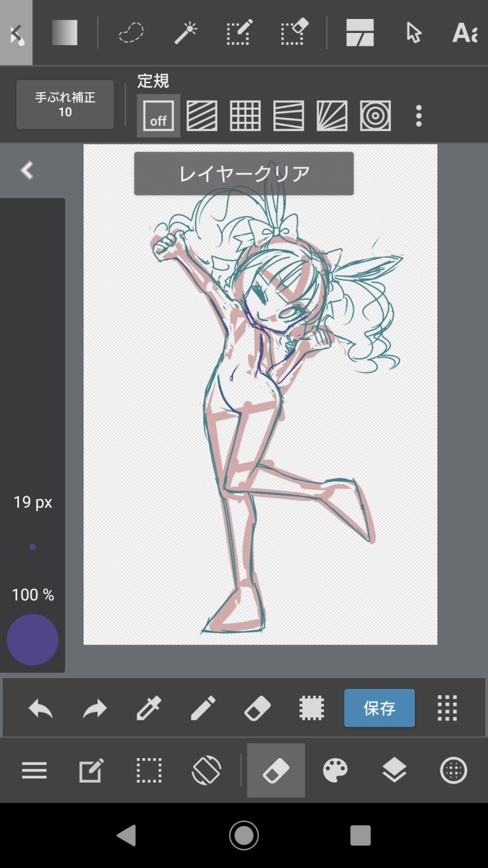The height and width of the screenshot is (868, 488).
Task: Open the ruler more options menu
Action: [x=418, y=115]
